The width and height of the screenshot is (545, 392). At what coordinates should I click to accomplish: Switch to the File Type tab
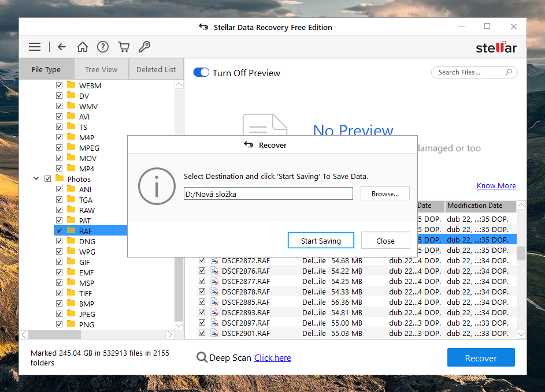pyautogui.click(x=46, y=69)
